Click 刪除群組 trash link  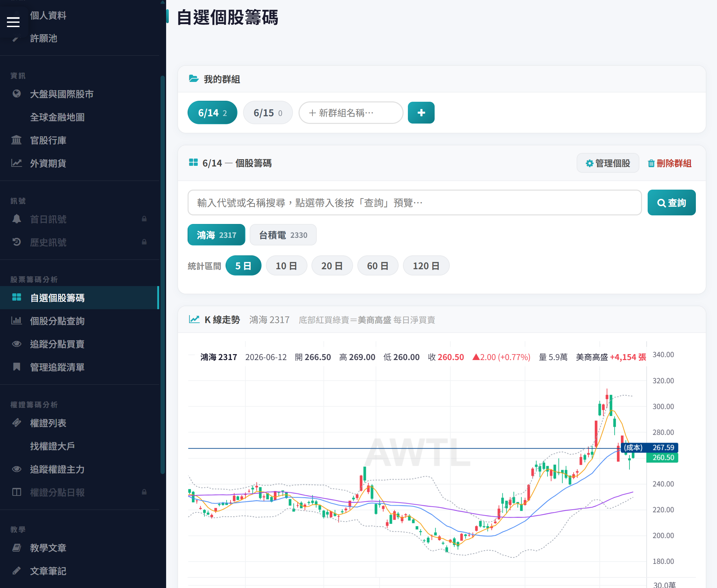[669, 163]
